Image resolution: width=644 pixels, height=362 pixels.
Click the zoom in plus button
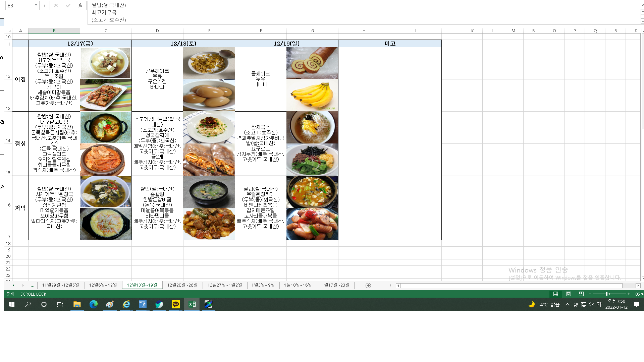(x=629, y=294)
